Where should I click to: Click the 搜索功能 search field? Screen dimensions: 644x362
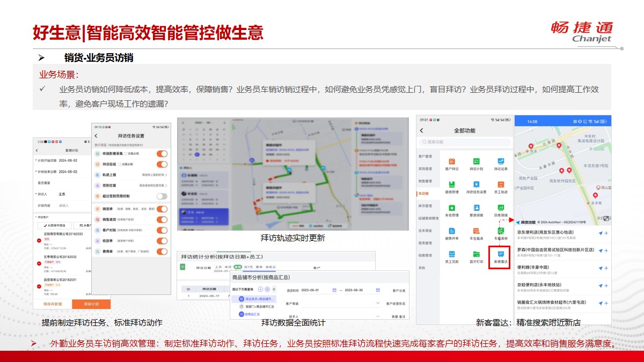click(x=464, y=142)
